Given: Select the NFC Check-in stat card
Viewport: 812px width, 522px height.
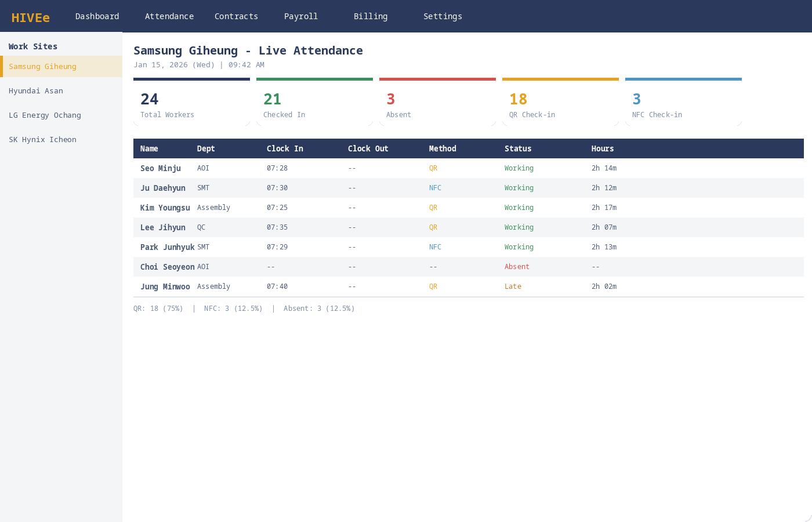Looking at the screenshot, I should tap(683, 103).
